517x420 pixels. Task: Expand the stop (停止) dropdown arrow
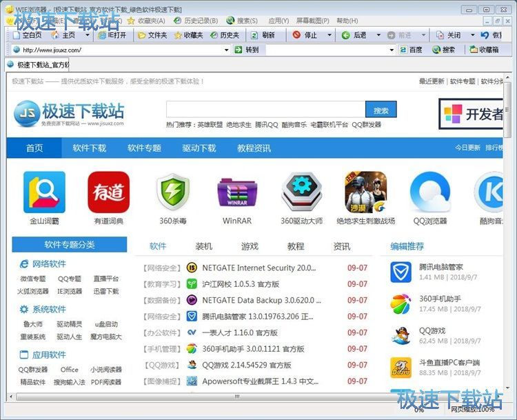coord(329,35)
